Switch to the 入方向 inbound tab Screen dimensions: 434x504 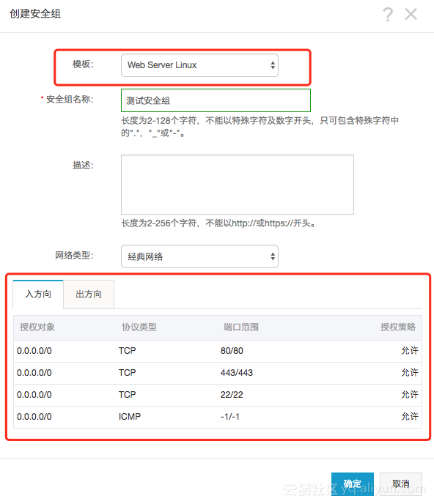pyautogui.click(x=38, y=294)
